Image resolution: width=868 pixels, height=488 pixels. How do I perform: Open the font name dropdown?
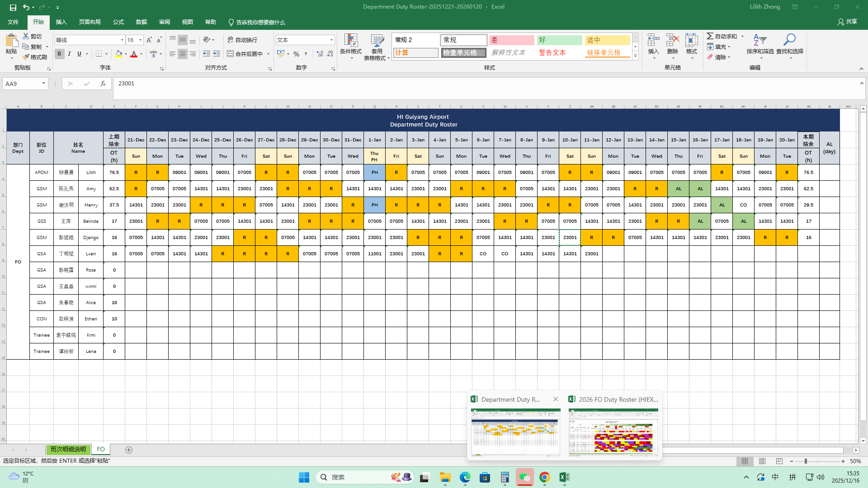pyautogui.click(x=122, y=40)
